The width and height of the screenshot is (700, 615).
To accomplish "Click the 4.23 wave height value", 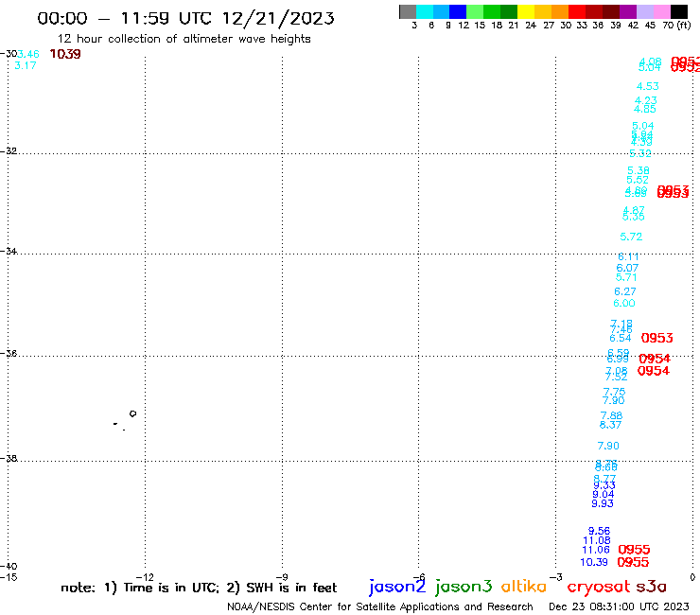I will coord(646,100).
